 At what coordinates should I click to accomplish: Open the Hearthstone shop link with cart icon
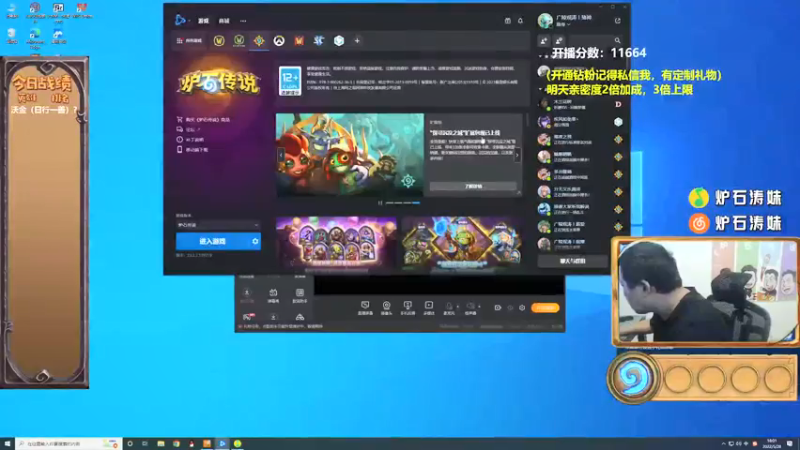point(204,119)
